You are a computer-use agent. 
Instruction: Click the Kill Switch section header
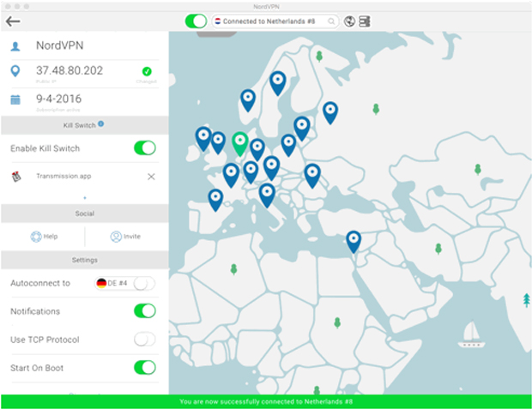[x=85, y=125]
